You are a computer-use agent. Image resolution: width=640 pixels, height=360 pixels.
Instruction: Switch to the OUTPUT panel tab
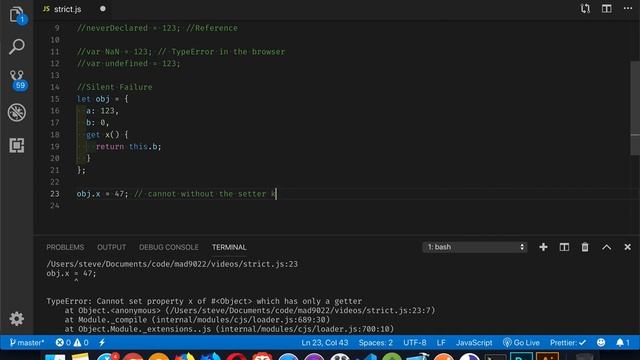(111, 247)
